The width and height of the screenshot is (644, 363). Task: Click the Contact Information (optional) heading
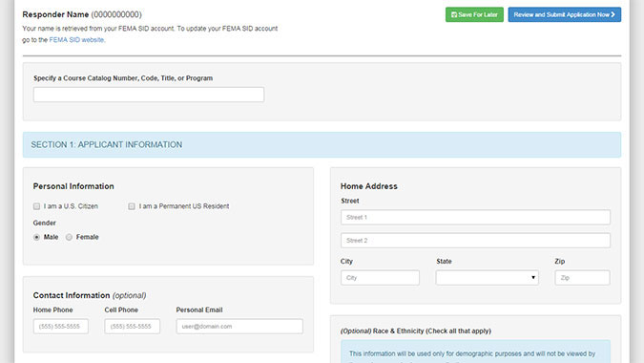pyautogui.click(x=90, y=295)
